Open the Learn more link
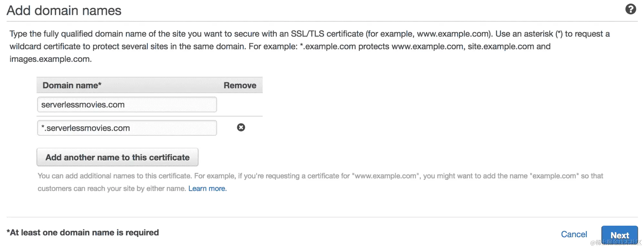644x248 pixels. coord(207,189)
